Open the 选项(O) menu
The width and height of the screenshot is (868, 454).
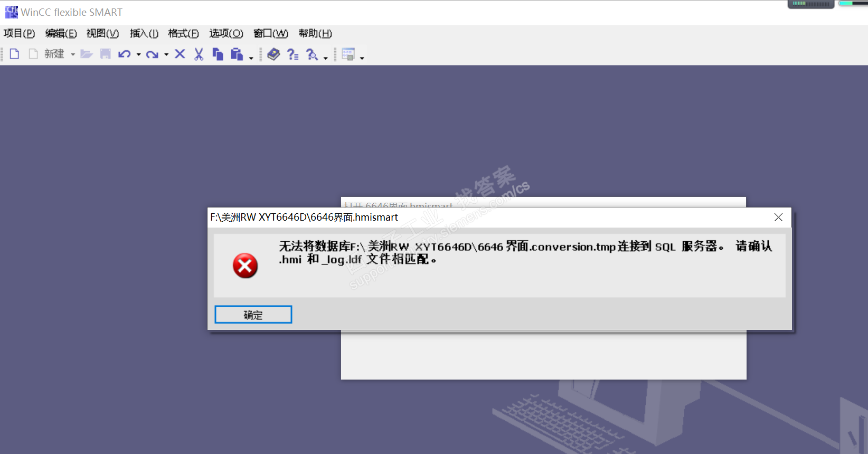(227, 34)
